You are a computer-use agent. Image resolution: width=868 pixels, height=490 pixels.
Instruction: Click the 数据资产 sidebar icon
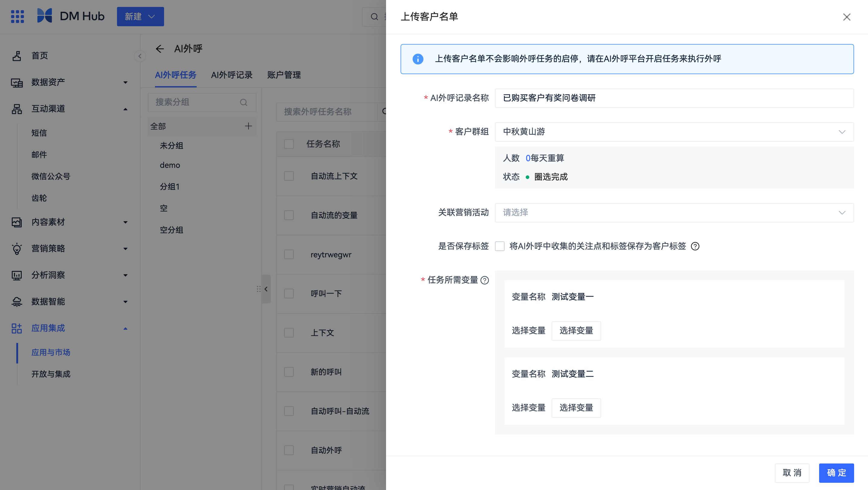17,82
